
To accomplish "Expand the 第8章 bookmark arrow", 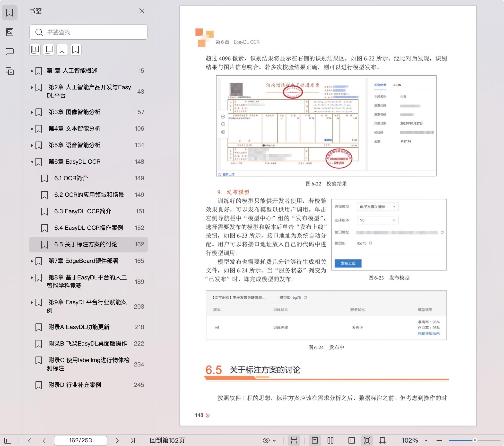I will 32,278.
